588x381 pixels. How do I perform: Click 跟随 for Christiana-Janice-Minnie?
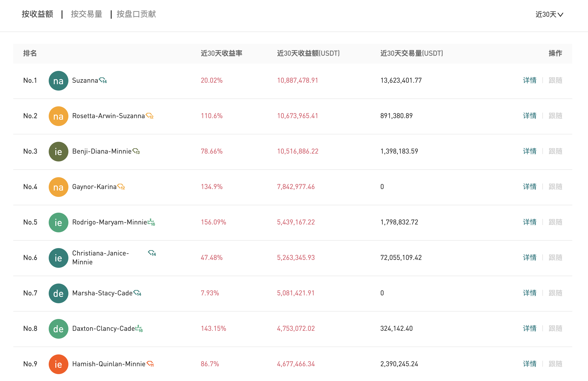pos(555,257)
